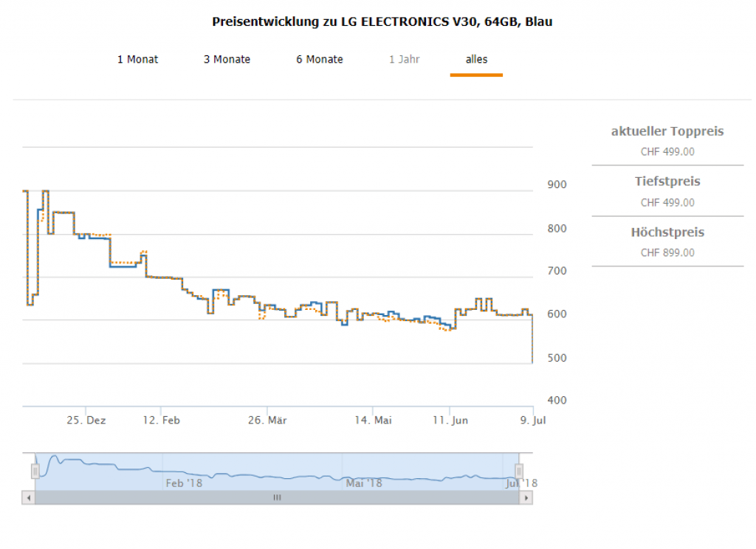756x549 pixels.
Task: Click the left scroll arrow of the navigator
Action: (x=28, y=498)
